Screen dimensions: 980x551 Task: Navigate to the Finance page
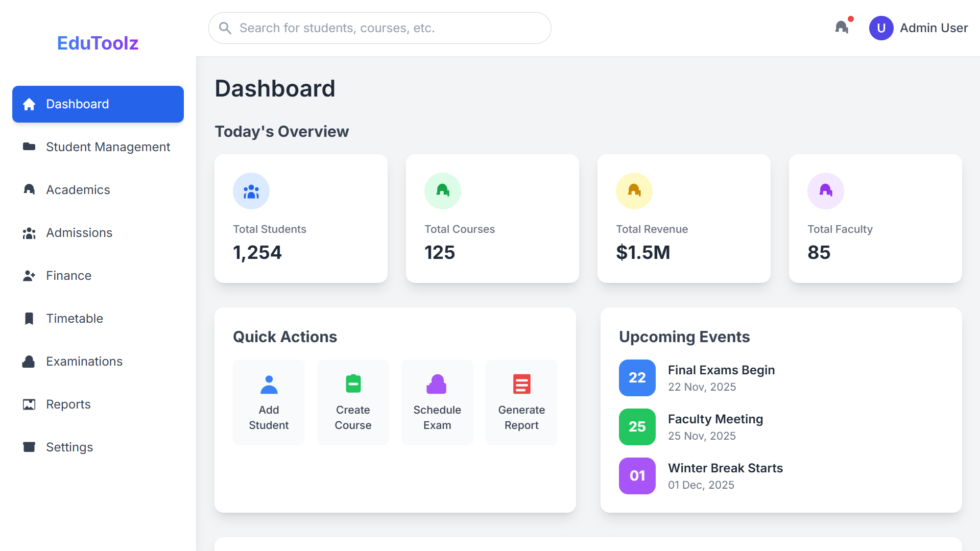click(68, 275)
